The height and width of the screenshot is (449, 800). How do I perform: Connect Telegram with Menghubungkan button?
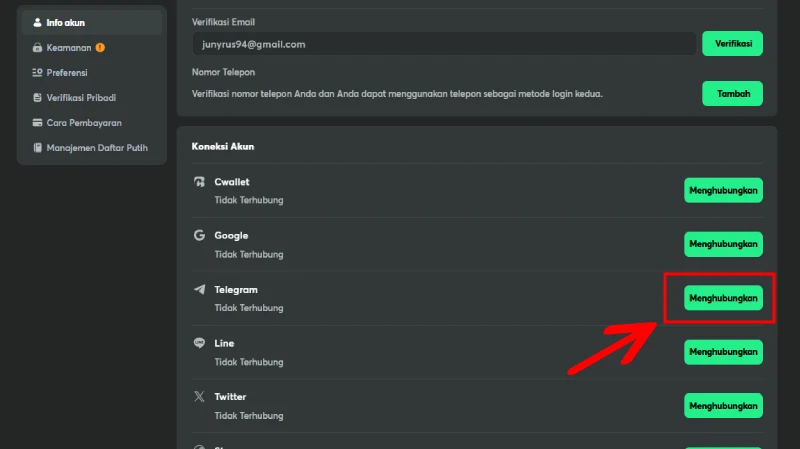(x=723, y=298)
